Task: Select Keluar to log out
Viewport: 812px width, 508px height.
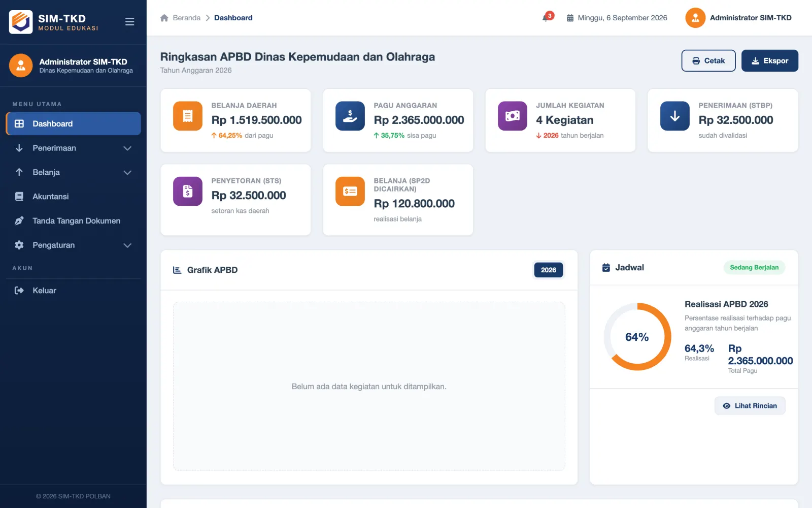Action: point(74,291)
